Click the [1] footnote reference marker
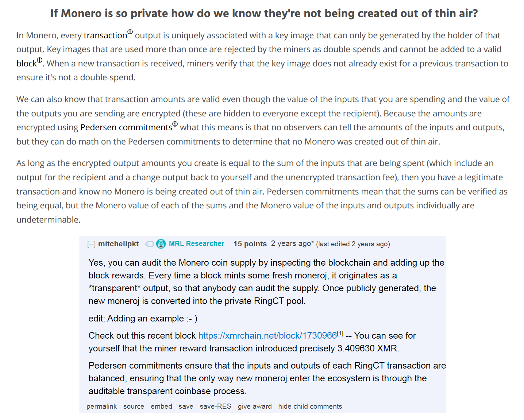 point(340,333)
